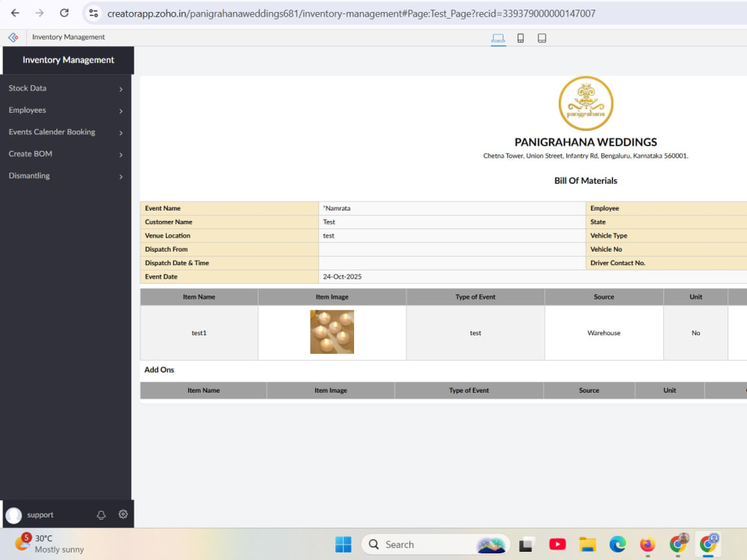Expand Stock Data menu chevron
Viewport: 747px width, 560px height.
tap(121, 89)
